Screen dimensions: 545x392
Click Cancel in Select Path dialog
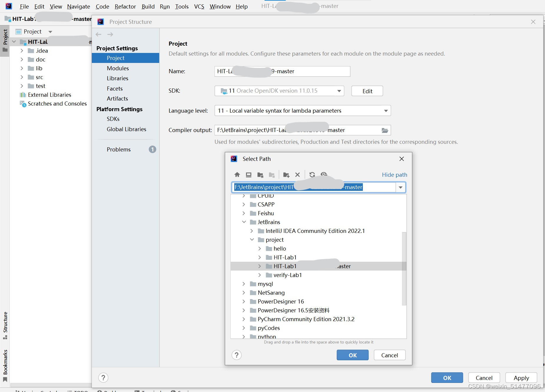pyautogui.click(x=390, y=355)
